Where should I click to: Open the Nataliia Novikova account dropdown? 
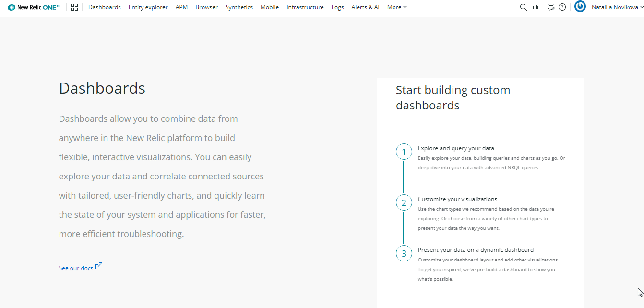617,7
